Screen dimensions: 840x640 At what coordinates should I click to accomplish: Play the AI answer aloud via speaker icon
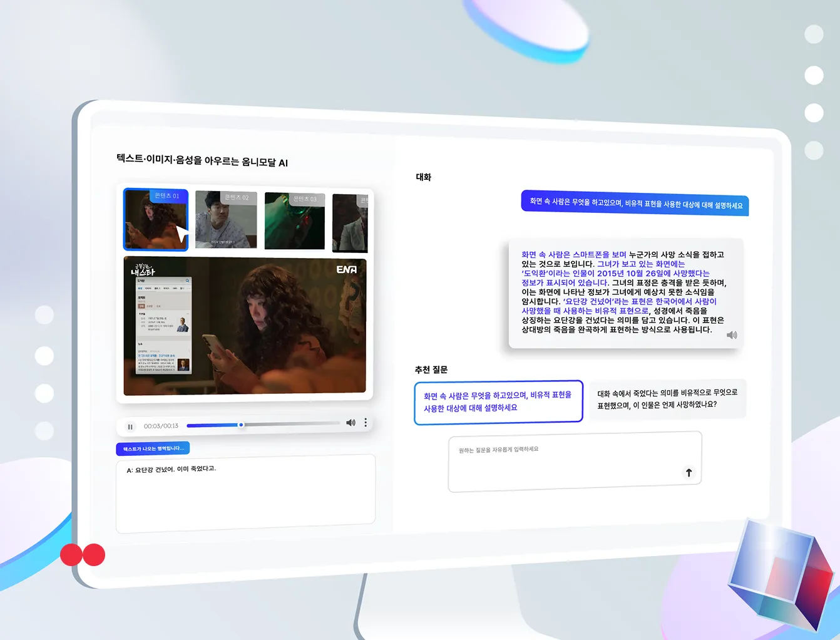(732, 335)
